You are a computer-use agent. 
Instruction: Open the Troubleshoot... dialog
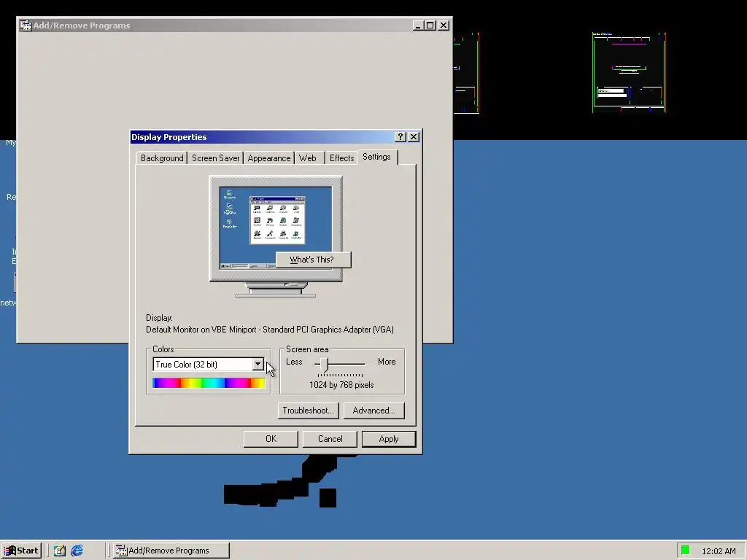309,411
